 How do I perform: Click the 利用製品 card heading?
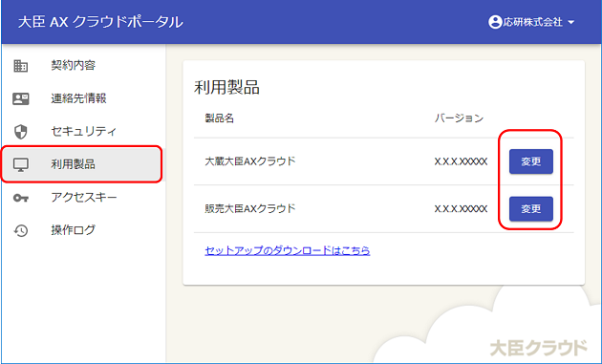point(226,88)
